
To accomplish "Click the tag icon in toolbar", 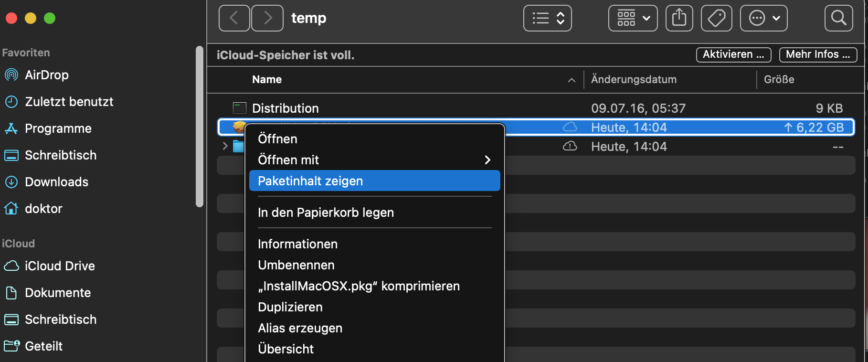I will point(716,18).
